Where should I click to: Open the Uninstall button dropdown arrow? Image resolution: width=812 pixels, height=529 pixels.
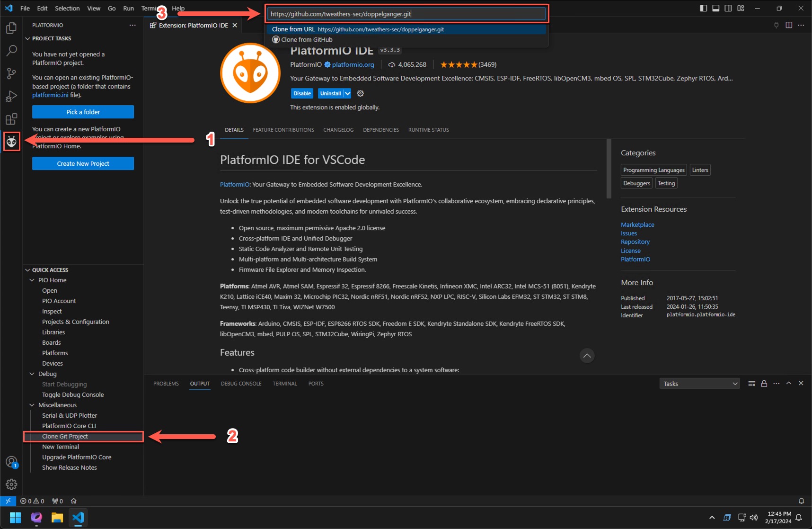[347, 93]
